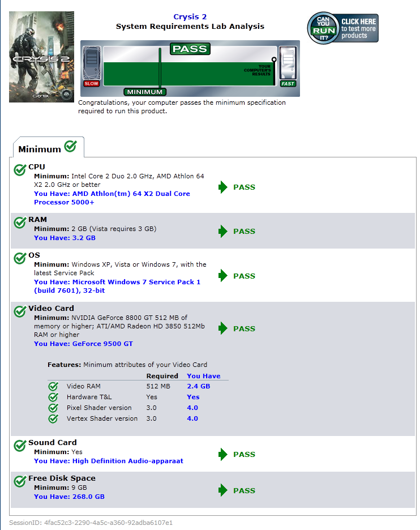Click 'You Have: Microsoft Windows 7 Service Pack 1'
The height and width of the screenshot is (530, 420).
point(117,286)
